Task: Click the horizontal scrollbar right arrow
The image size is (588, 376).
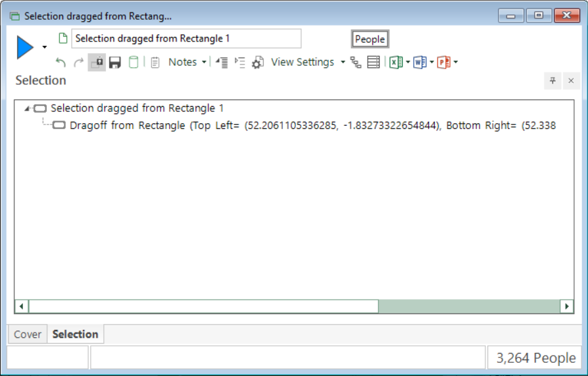Action: tap(567, 306)
